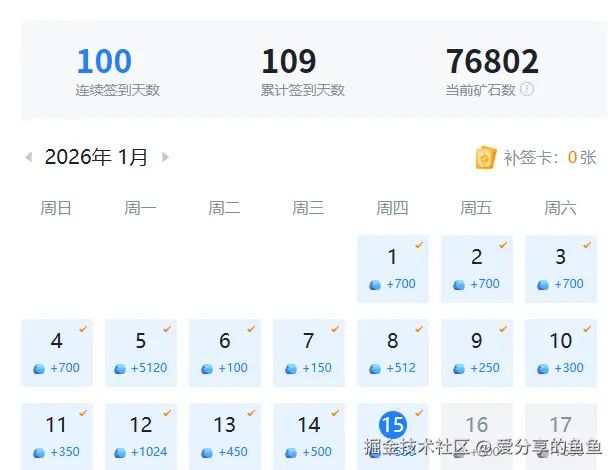Viewport: 616px width, 470px height.
Task: Click the ore icon on day 6
Action: point(207,369)
